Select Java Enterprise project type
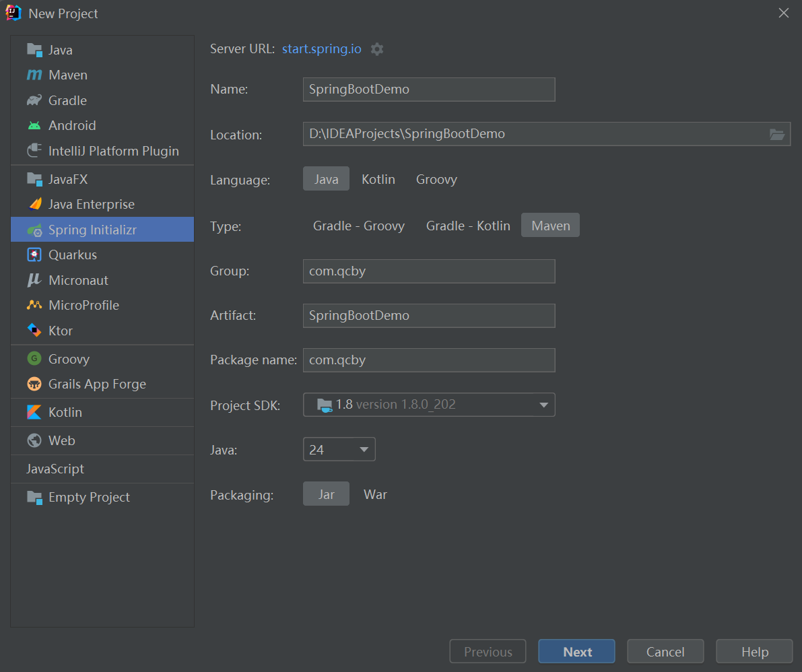Image resolution: width=802 pixels, height=672 pixels. tap(102, 204)
